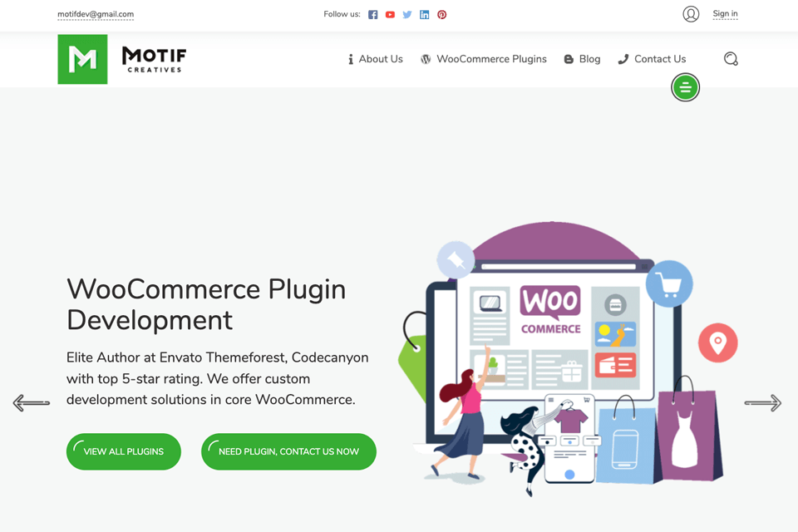Click Need Plugin, Contact Us Now button

tap(288, 451)
